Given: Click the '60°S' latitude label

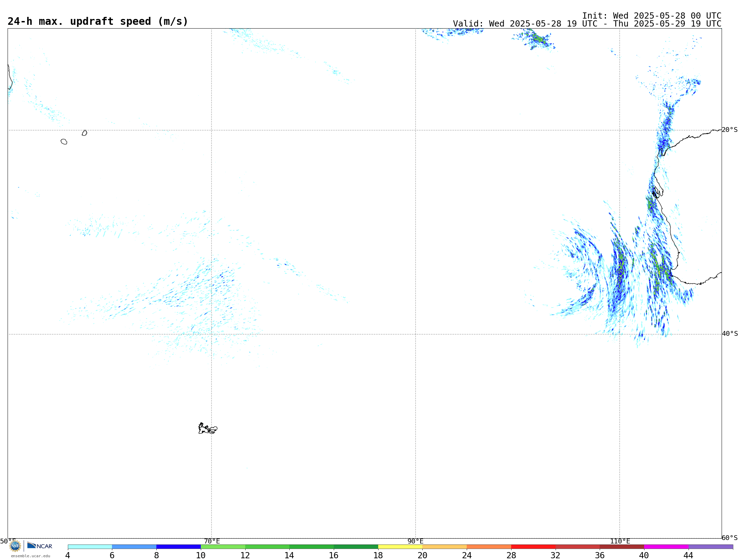Looking at the screenshot, I should coord(730,538).
